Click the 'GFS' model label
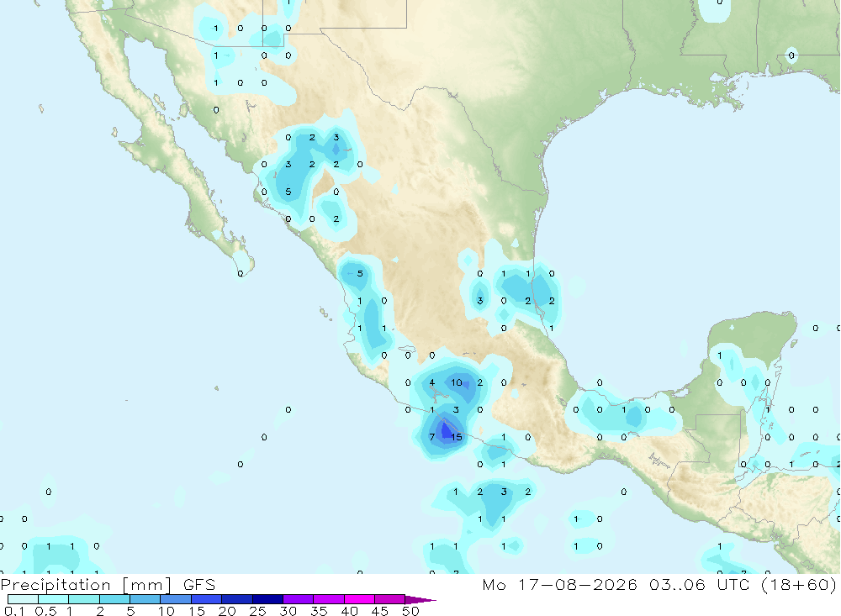The width and height of the screenshot is (841, 616). click(x=199, y=584)
